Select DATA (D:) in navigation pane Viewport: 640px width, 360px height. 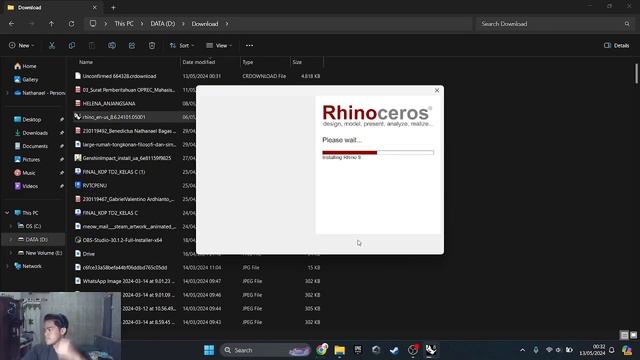tap(33, 240)
